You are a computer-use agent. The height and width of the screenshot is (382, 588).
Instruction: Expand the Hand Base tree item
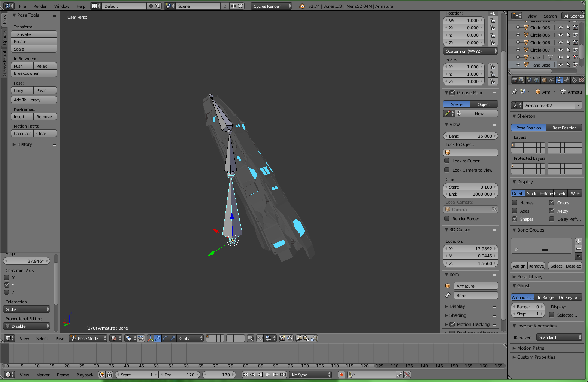(518, 65)
